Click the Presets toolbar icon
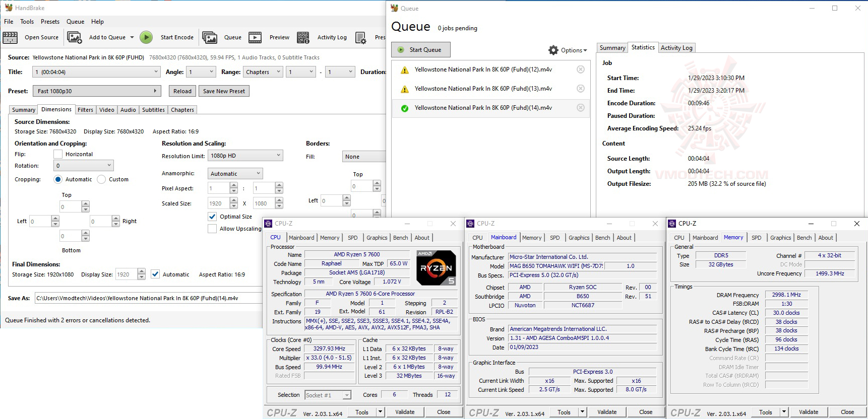This screenshot has width=868, height=419. (x=361, y=37)
